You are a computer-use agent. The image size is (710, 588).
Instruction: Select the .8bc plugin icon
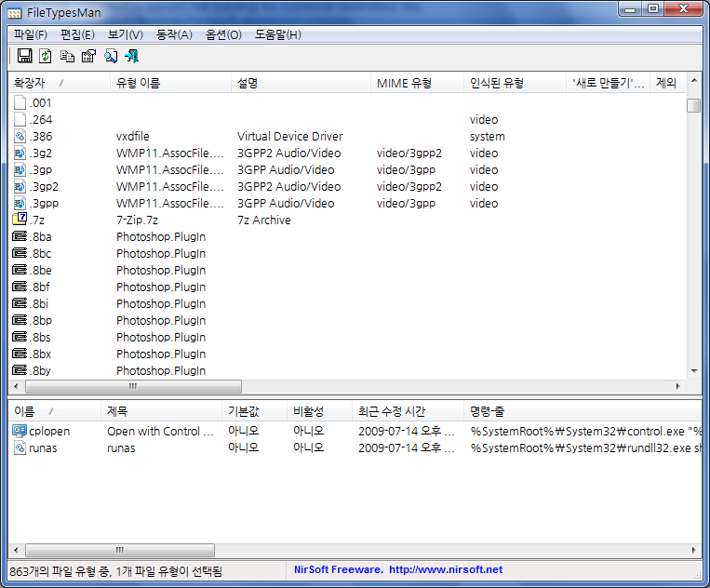point(20,253)
